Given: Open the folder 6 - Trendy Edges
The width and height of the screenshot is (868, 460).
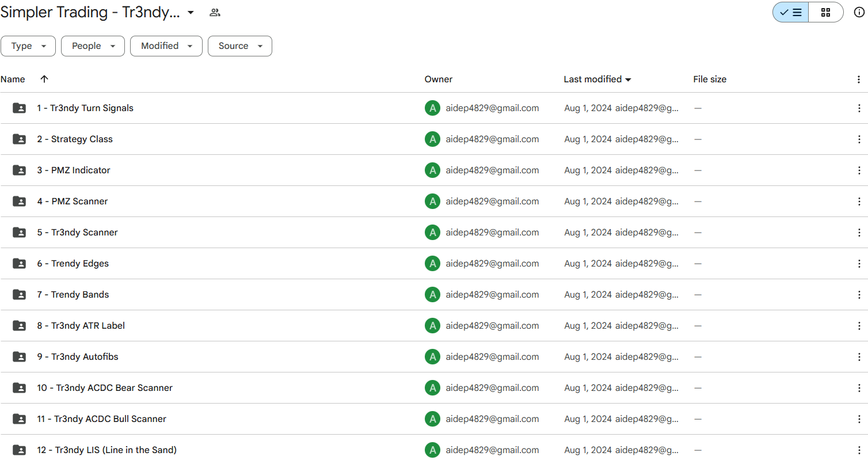Looking at the screenshot, I should pos(73,264).
